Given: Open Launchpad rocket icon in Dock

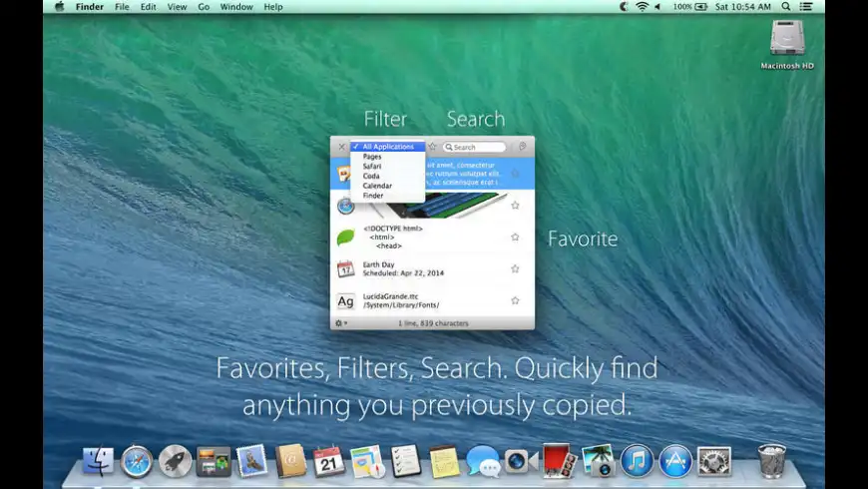Looking at the screenshot, I should (x=175, y=461).
